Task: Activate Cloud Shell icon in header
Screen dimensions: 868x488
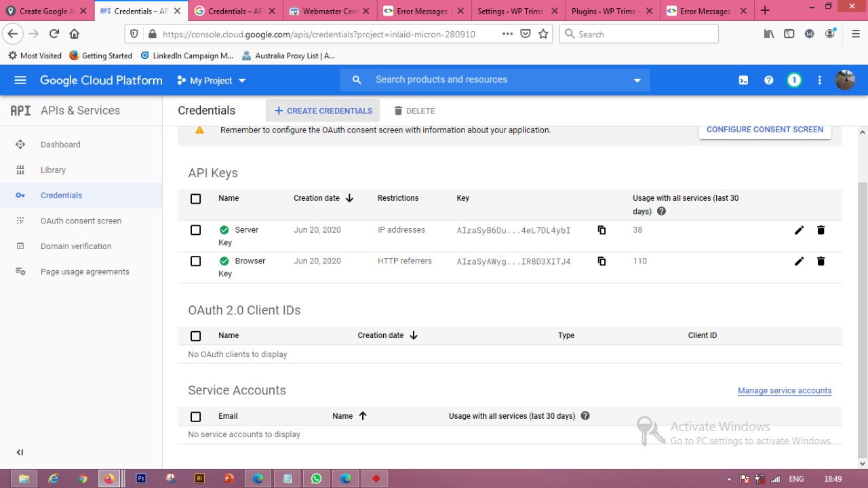Action: (743, 80)
